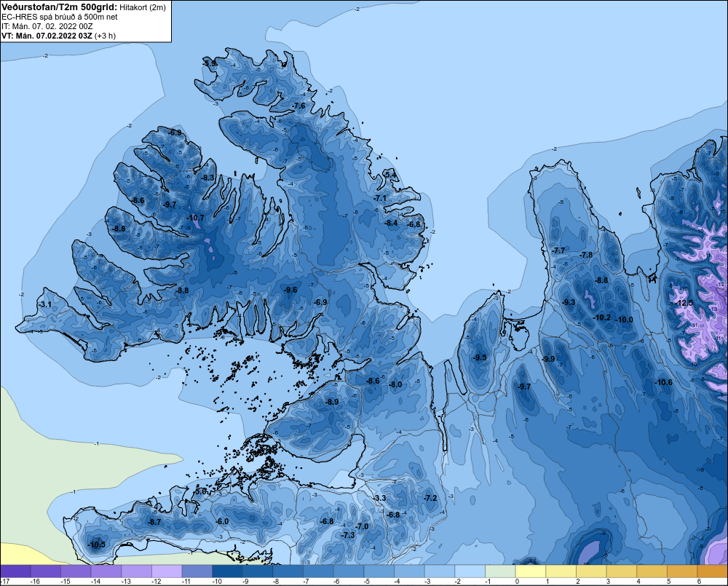Pick pale green legend swatch between -1 and 0

coord(501,571)
